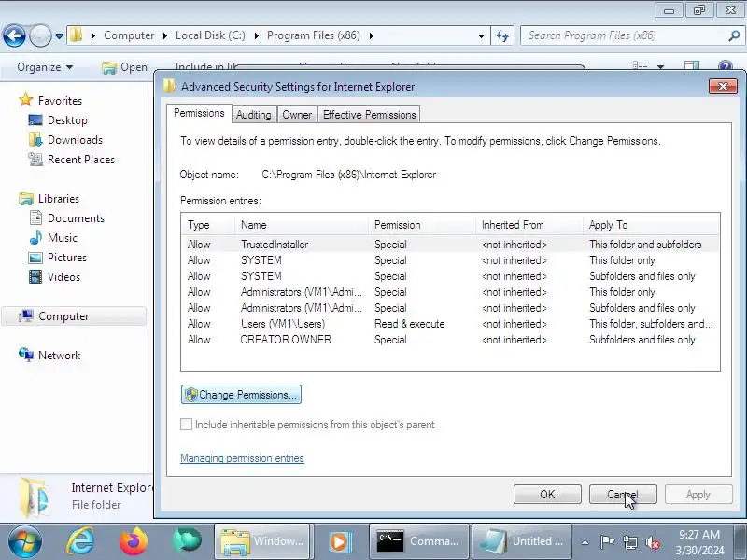Click the folder icon in the address bar
This screenshot has width=747, height=560.
(x=77, y=35)
